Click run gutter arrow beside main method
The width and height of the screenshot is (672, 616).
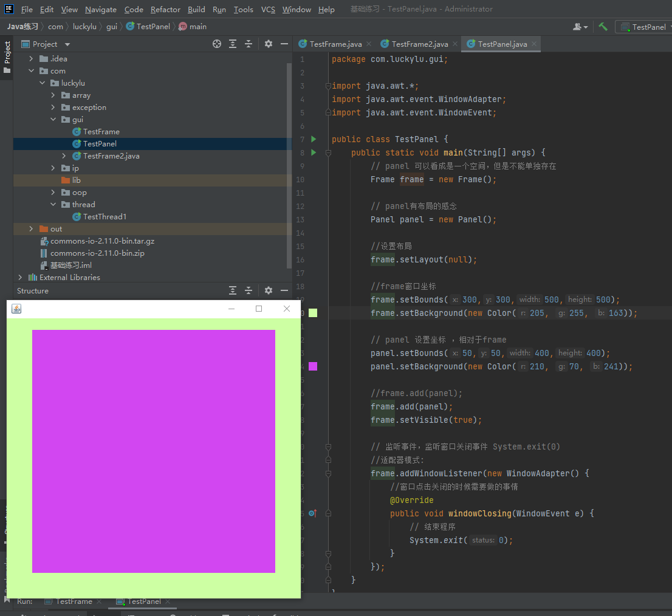coord(314,152)
